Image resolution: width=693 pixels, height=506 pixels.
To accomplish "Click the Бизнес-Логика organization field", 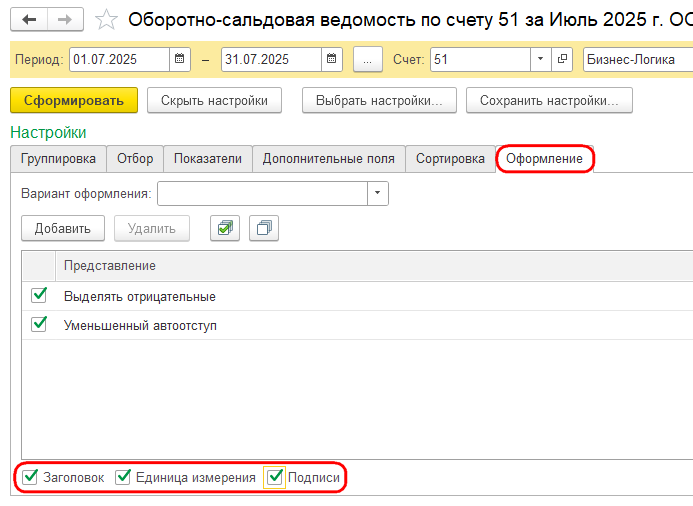I will [638, 59].
